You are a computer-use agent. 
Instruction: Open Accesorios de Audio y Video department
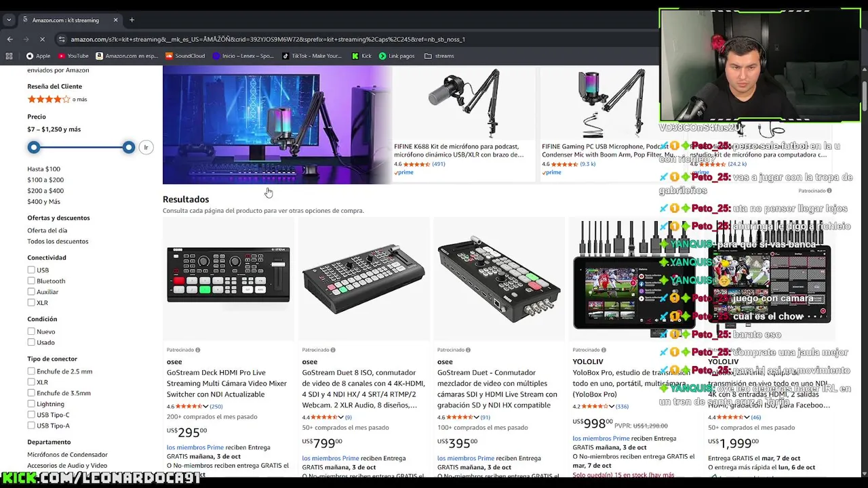(67, 466)
